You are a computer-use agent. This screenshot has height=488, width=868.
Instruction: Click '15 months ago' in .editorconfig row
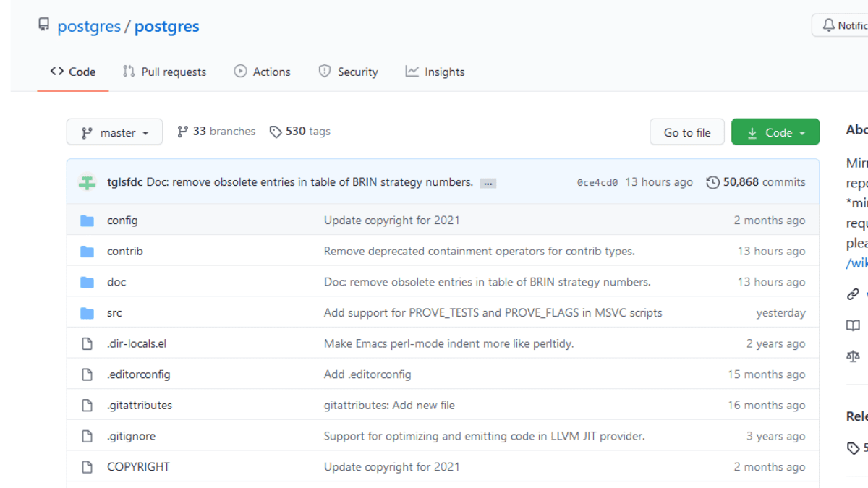[x=767, y=374]
